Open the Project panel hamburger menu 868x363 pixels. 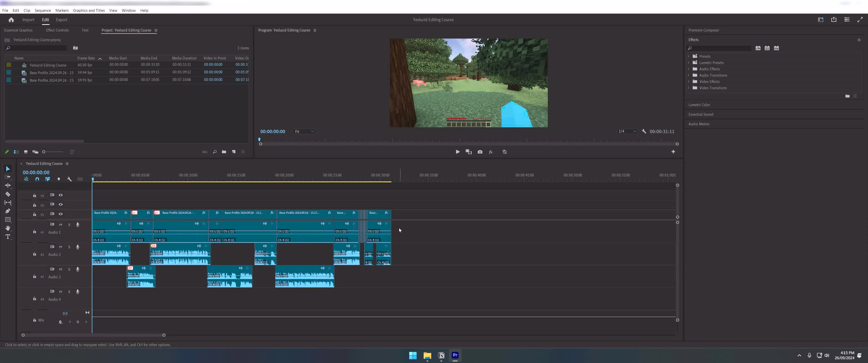(156, 30)
